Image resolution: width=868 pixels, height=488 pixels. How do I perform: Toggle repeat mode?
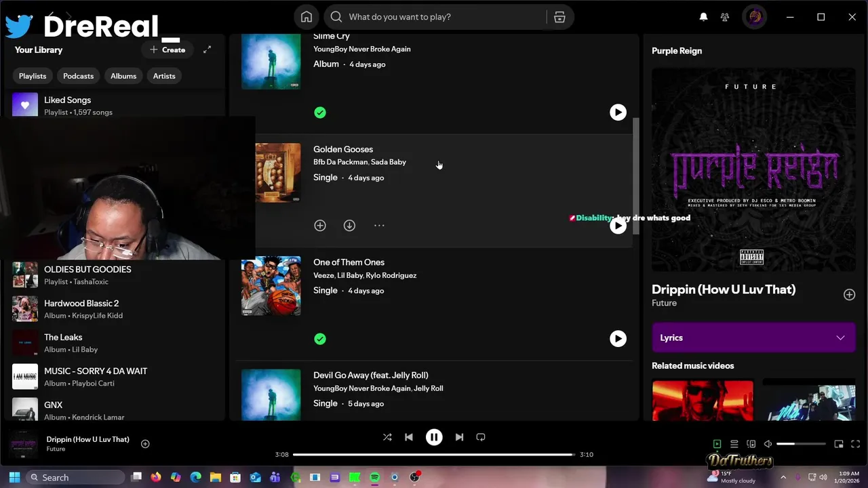pyautogui.click(x=481, y=437)
